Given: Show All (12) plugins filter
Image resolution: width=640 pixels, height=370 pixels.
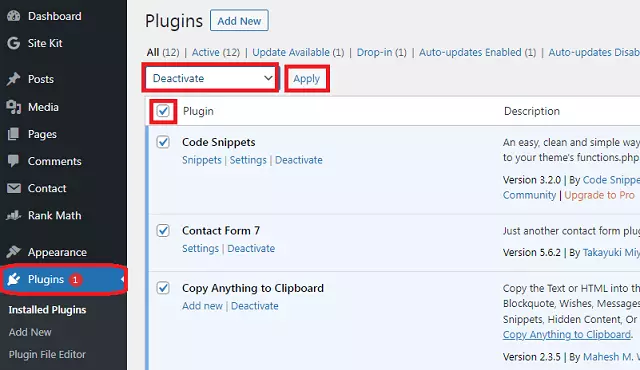Looking at the screenshot, I should 163,52.
